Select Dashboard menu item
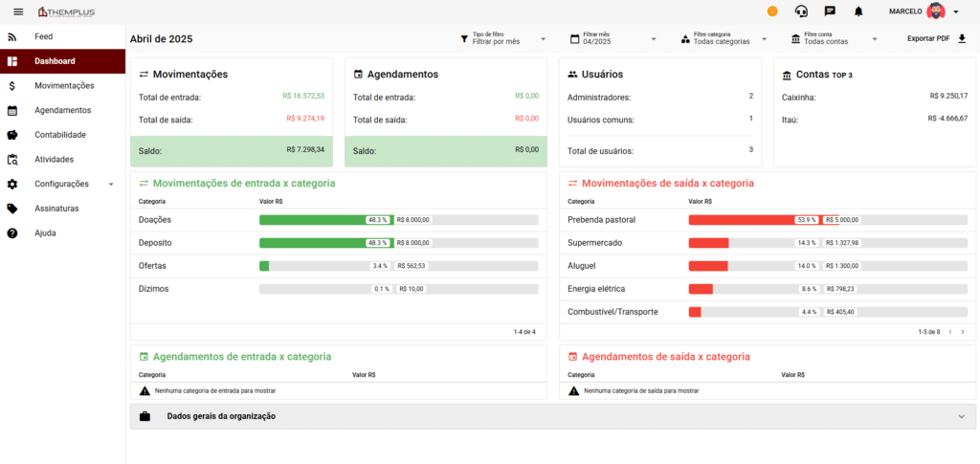The image size is (980, 464). [62, 61]
